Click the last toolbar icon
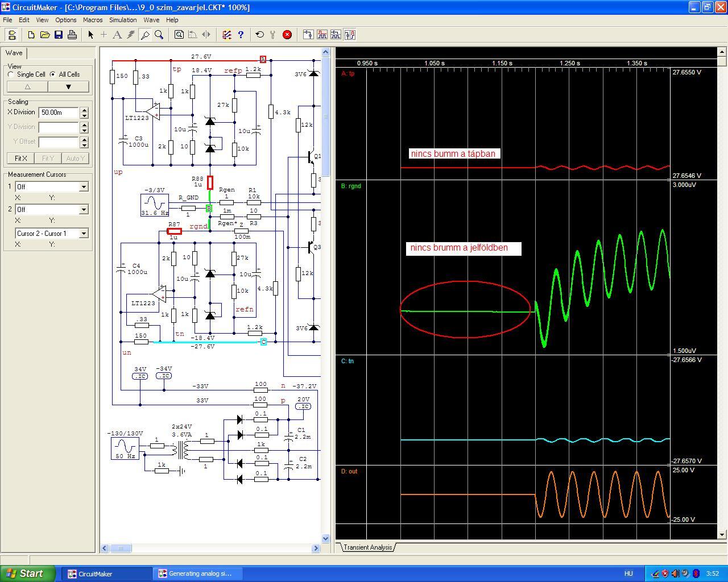 tap(349, 35)
